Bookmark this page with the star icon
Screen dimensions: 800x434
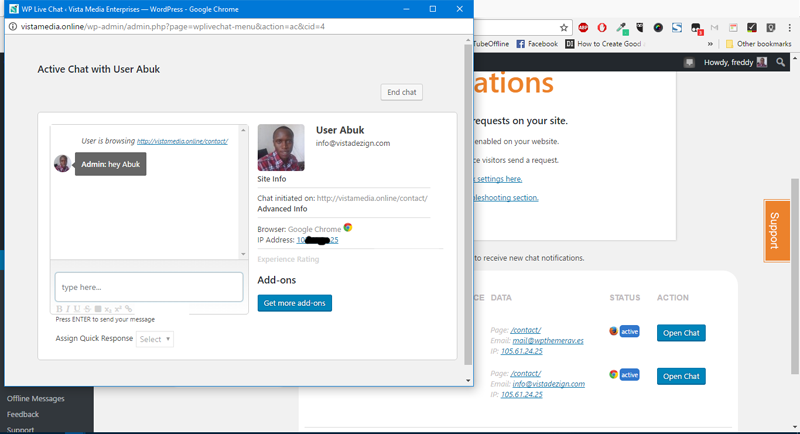[565, 28]
